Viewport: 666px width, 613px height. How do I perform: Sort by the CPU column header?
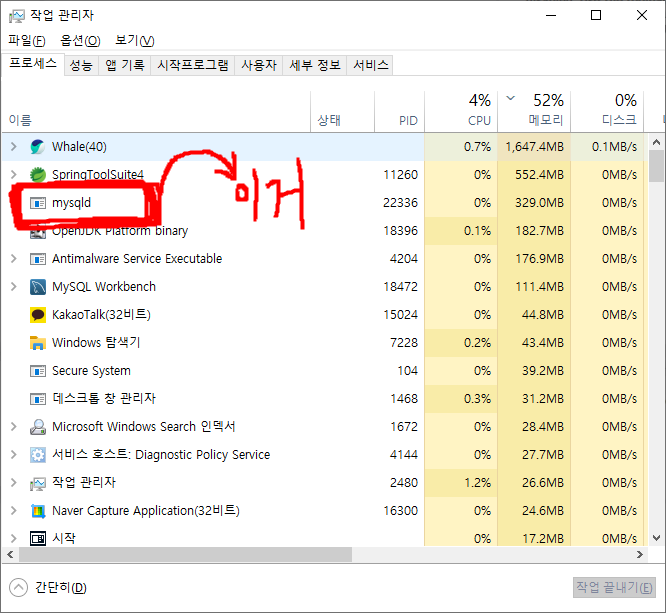pyautogui.click(x=461, y=112)
